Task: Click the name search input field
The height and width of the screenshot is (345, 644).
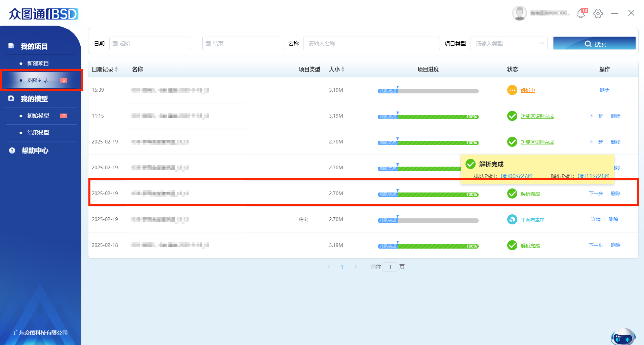Action: (x=371, y=43)
